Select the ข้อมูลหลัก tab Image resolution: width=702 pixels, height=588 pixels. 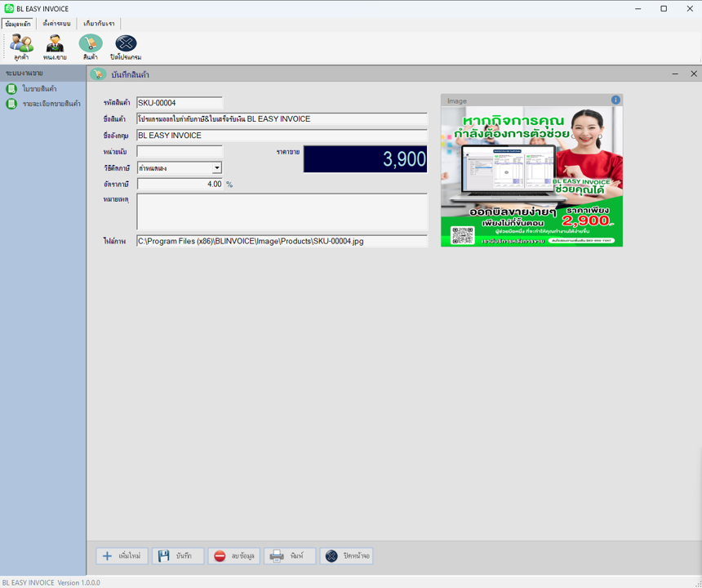pos(18,24)
